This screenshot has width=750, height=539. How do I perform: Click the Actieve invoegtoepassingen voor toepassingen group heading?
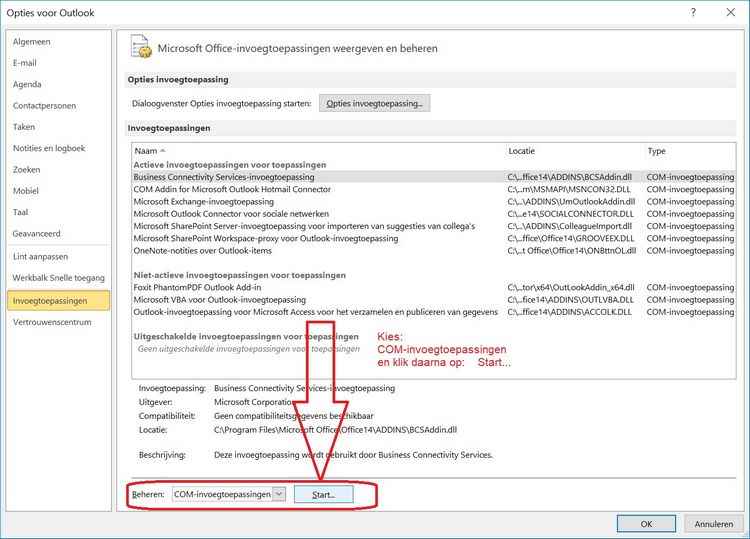[230, 165]
